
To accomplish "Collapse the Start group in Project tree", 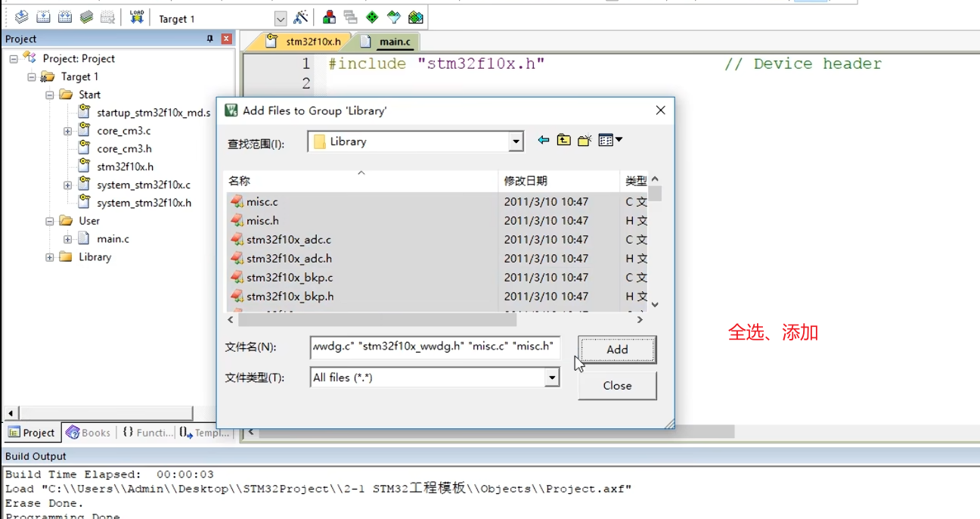I will (48, 94).
